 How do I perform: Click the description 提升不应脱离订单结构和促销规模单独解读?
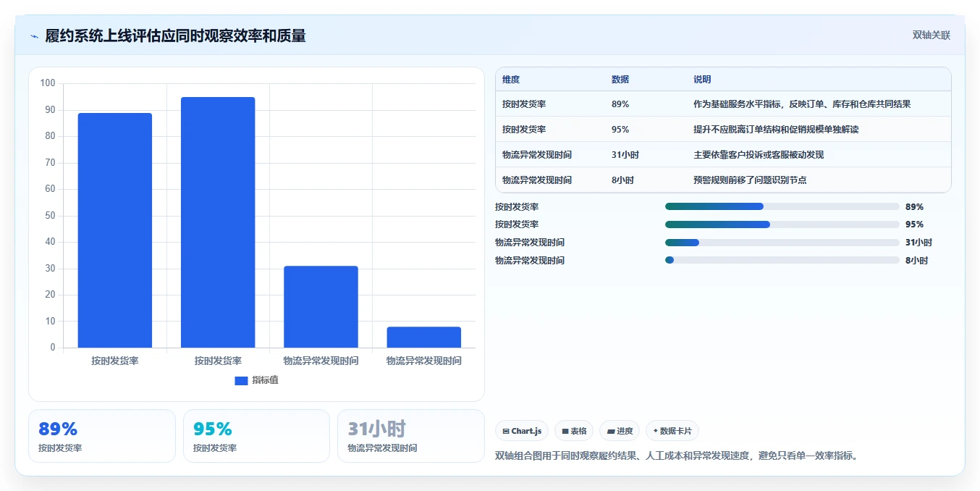[776, 130]
